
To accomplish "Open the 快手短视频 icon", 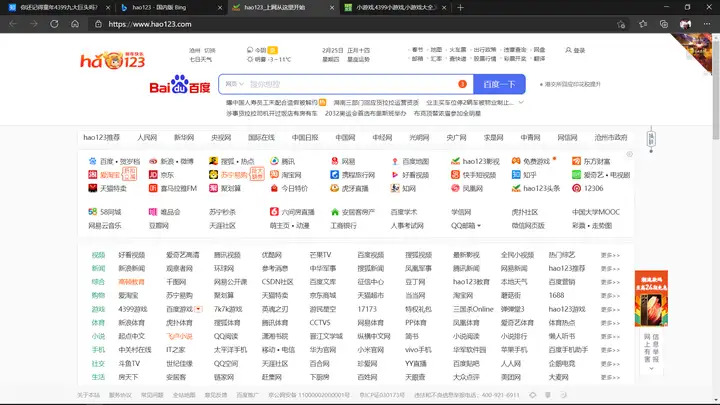I will tap(456, 175).
